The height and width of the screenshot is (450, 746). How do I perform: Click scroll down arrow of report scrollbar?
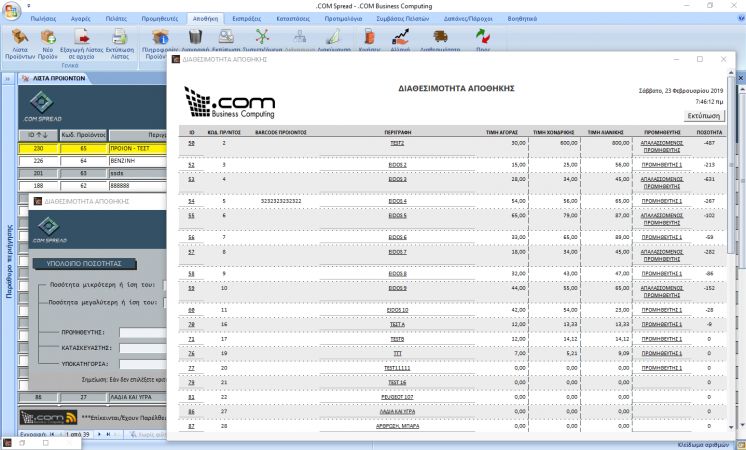coord(731,428)
